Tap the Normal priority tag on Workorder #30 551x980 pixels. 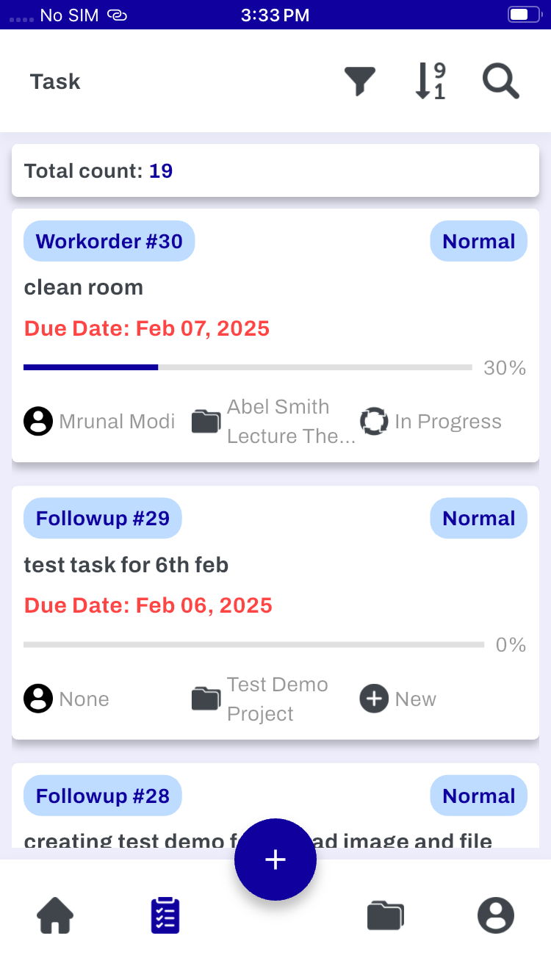click(x=478, y=241)
